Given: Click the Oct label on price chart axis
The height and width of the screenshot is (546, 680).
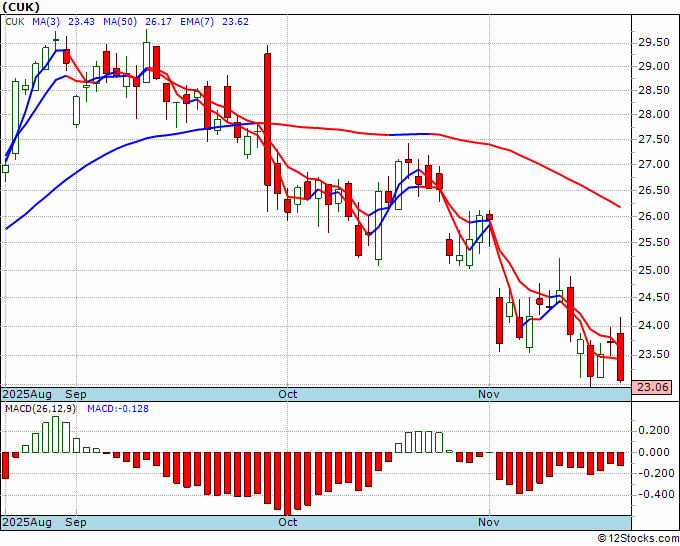Looking at the screenshot, I should 288,394.
